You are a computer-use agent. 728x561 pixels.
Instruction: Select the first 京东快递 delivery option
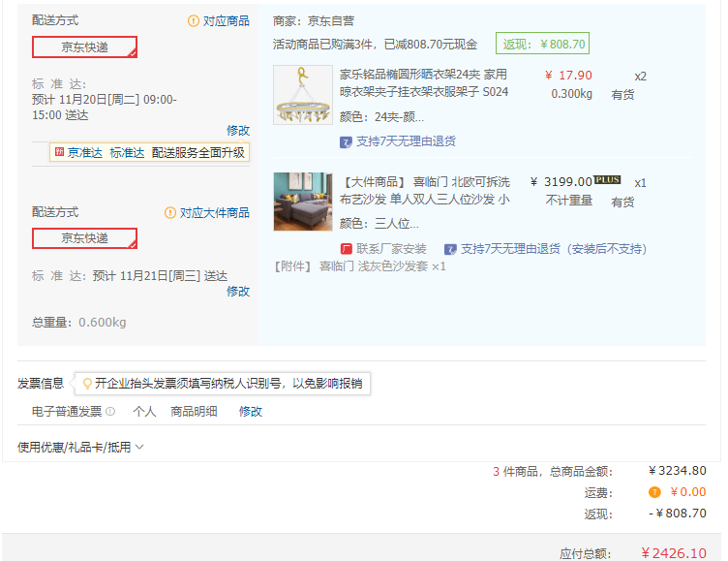[84, 47]
